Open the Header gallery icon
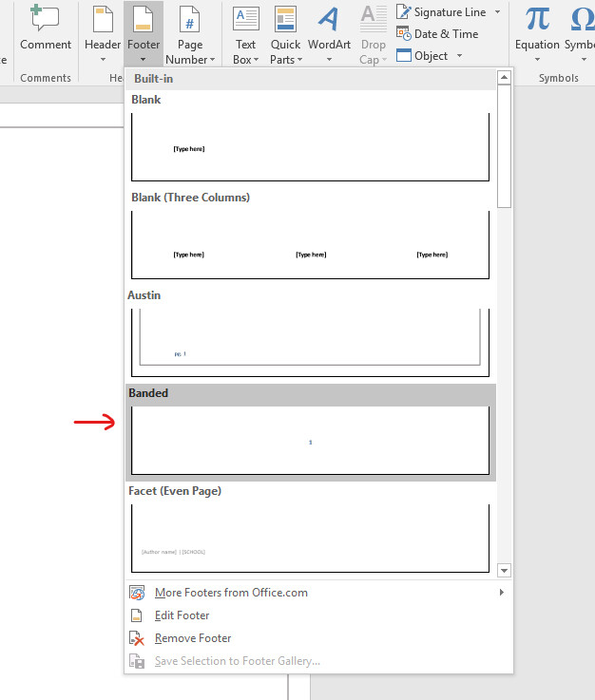Image resolution: width=595 pixels, height=700 pixels. (x=103, y=19)
